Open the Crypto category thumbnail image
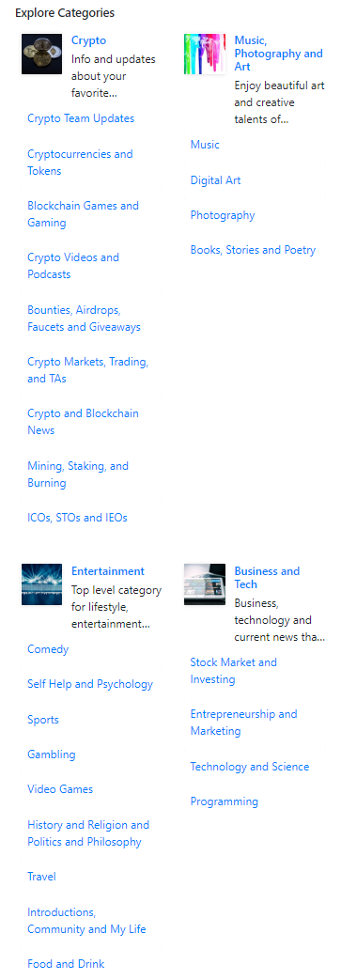The image size is (341, 980). [42, 54]
